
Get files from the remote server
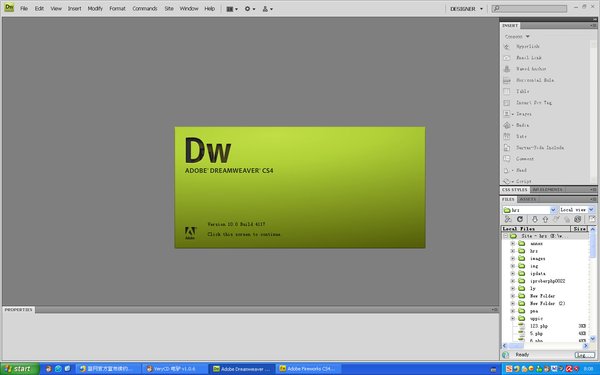point(535,219)
